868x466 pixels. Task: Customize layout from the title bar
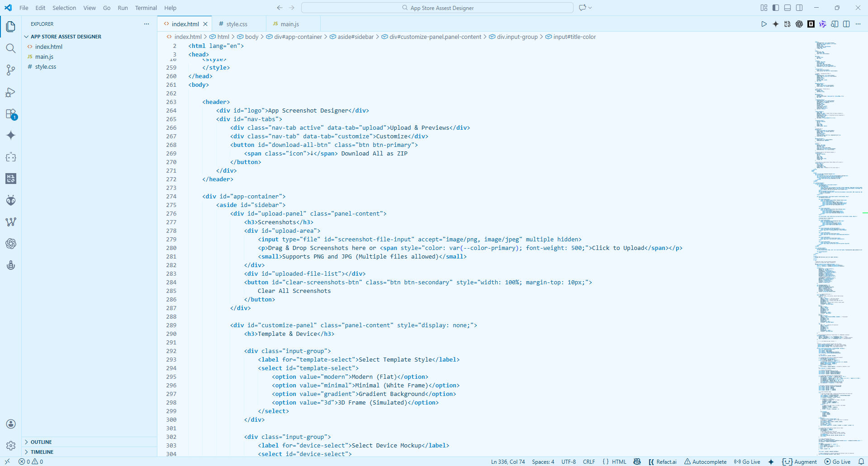(764, 8)
